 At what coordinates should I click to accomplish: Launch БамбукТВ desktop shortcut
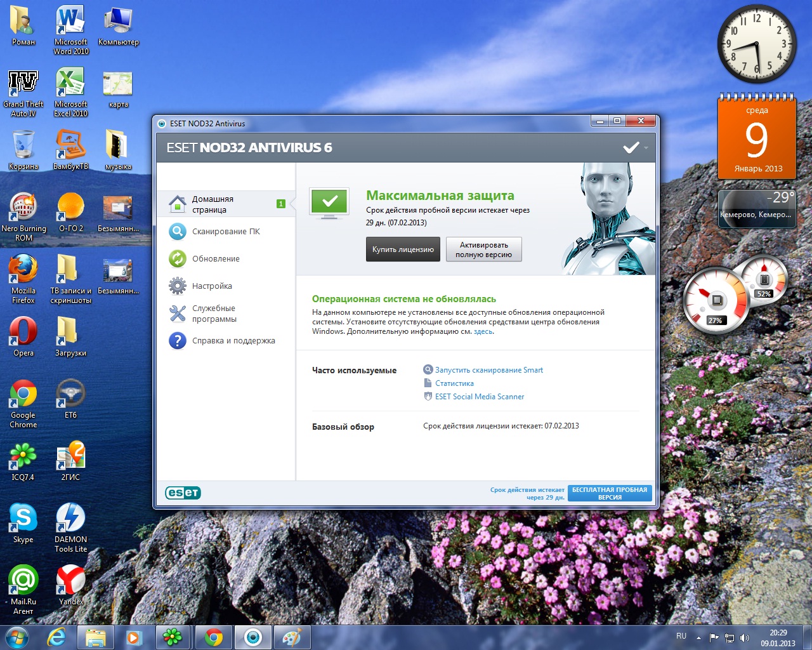[70, 151]
